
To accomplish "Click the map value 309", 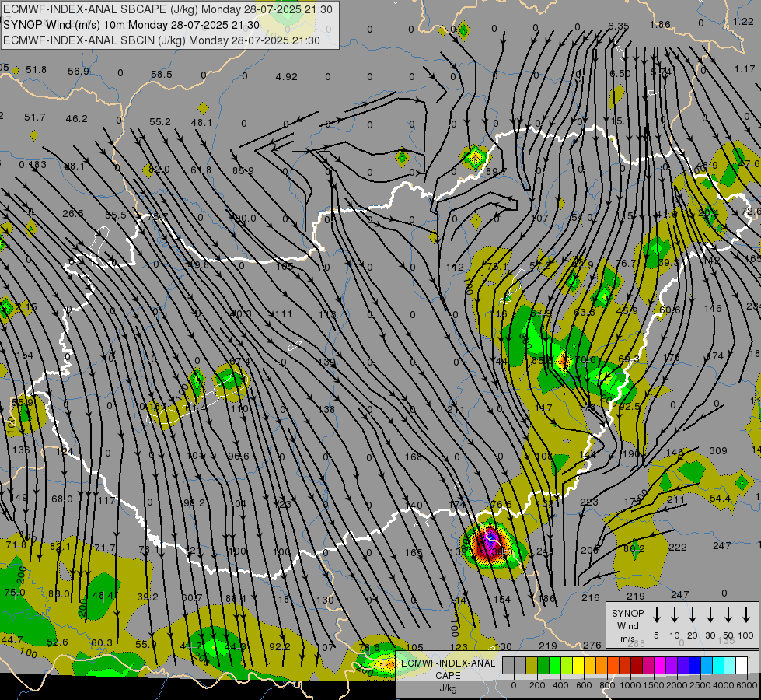I will tap(717, 451).
